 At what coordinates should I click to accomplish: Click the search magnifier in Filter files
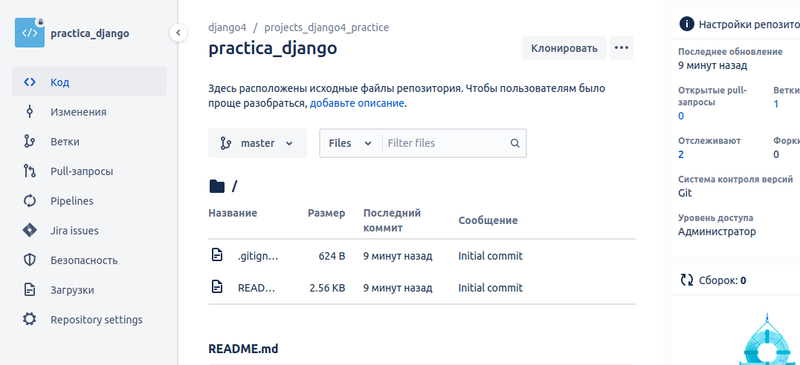click(x=515, y=143)
